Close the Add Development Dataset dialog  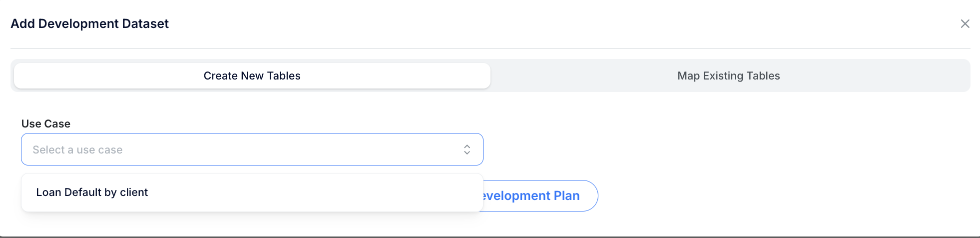coord(965,24)
